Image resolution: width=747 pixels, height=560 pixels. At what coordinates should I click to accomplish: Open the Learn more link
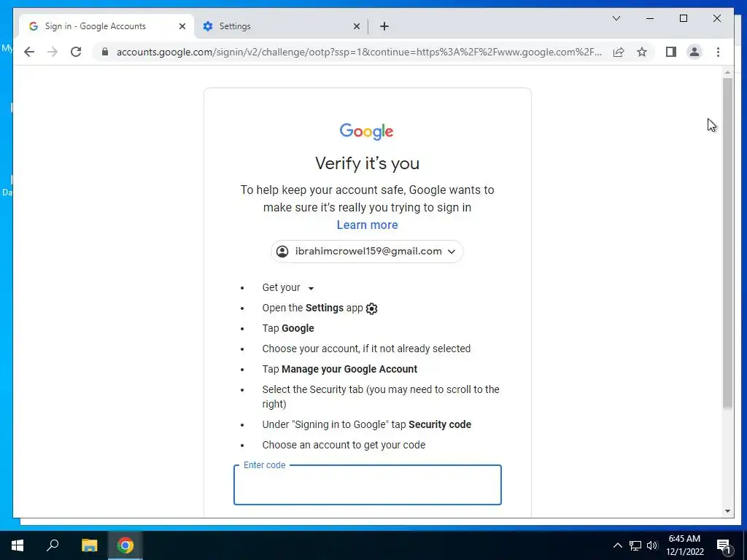click(368, 225)
